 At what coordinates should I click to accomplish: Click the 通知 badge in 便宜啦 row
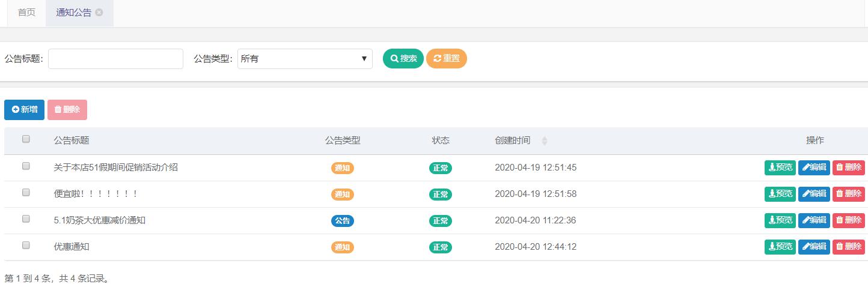(343, 195)
